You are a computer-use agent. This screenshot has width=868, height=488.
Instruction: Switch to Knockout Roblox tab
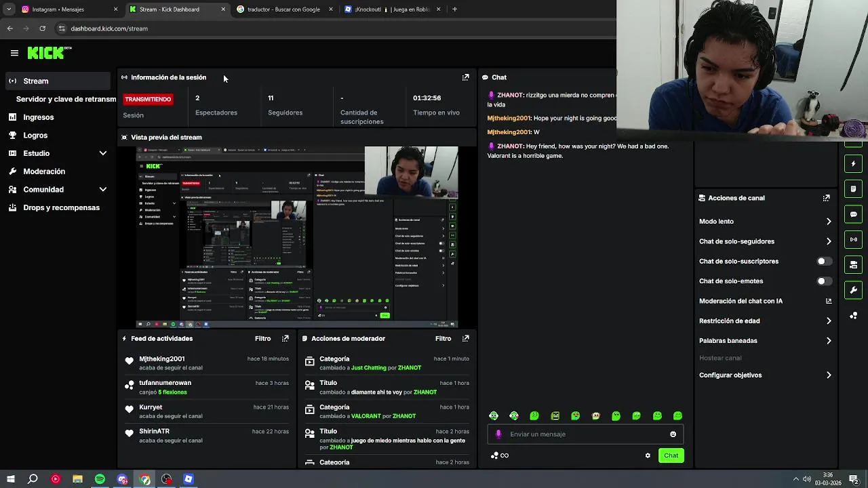392,9
